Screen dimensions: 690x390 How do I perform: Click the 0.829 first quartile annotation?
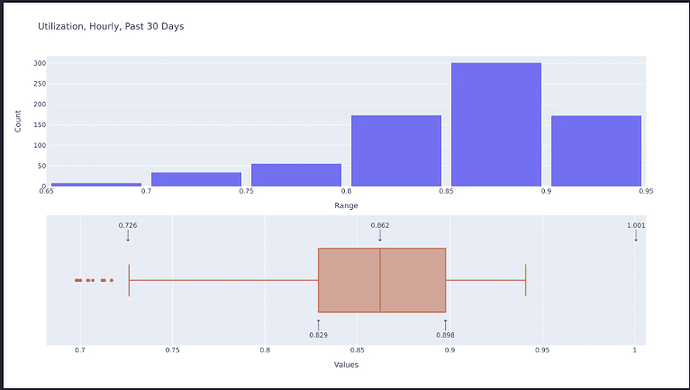[x=318, y=335]
